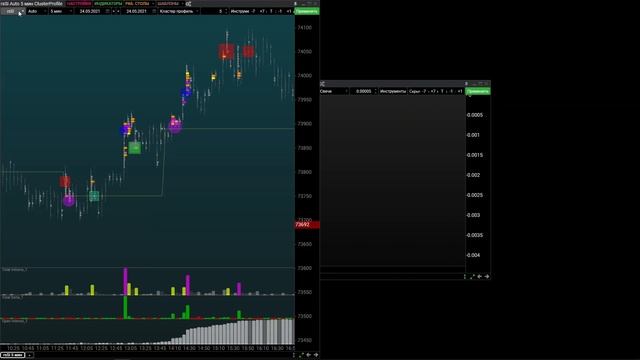The image size is (640, 360).
Task: Open the 5 min timeframe dropdown
Action: [60, 11]
